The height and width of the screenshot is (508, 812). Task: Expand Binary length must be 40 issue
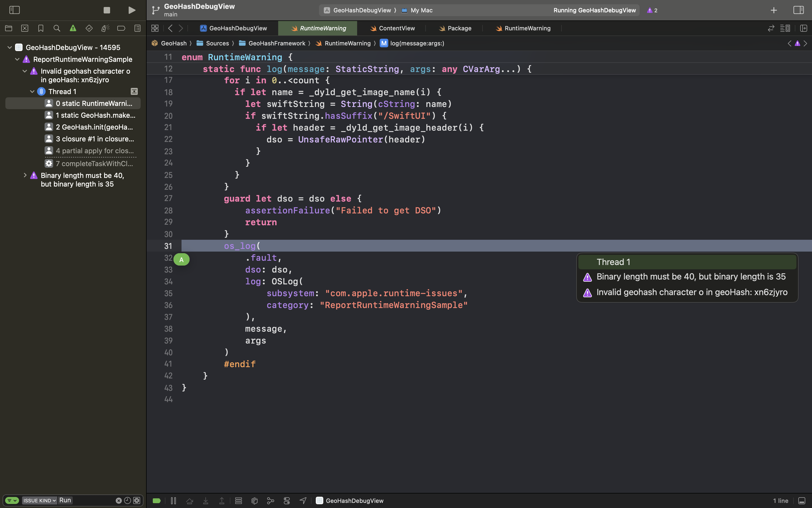click(x=25, y=175)
